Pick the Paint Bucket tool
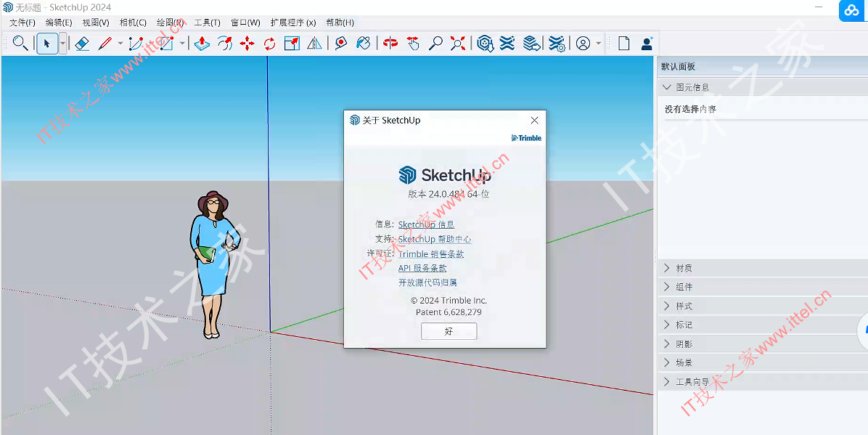This screenshot has height=435, width=868. click(x=363, y=44)
